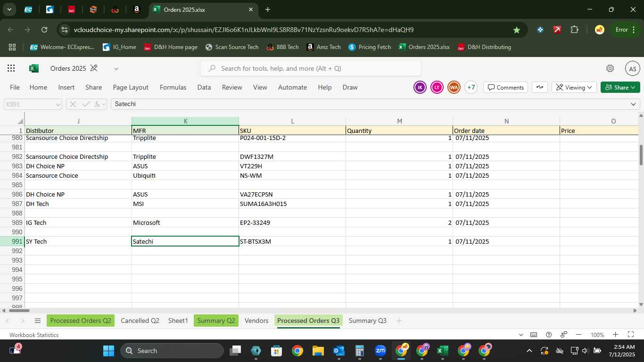Image resolution: width=644 pixels, height=362 pixels.
Task: Open the Review tab
Action: pyautogui.click(x=232, y=87)
